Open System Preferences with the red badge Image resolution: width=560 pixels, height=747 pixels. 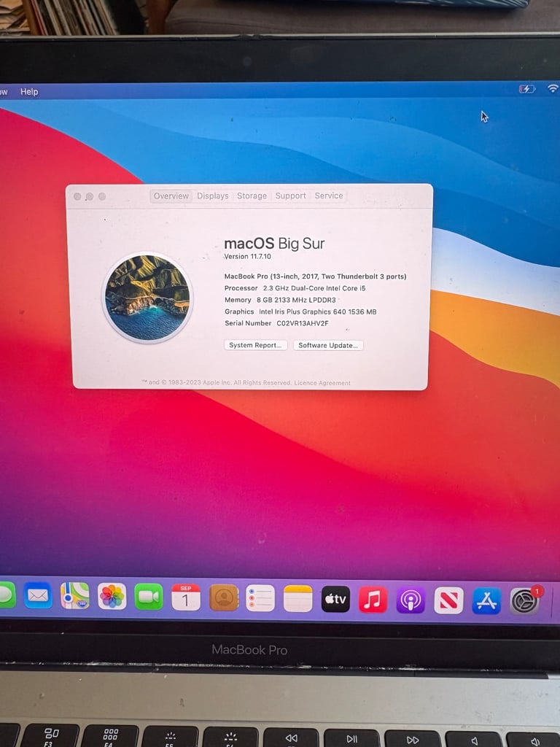tap(524, 601)
